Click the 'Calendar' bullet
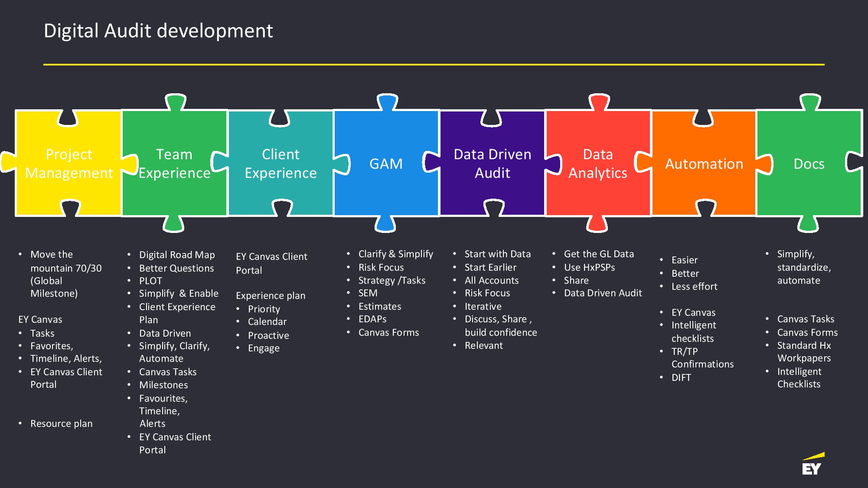 point(267,321)
